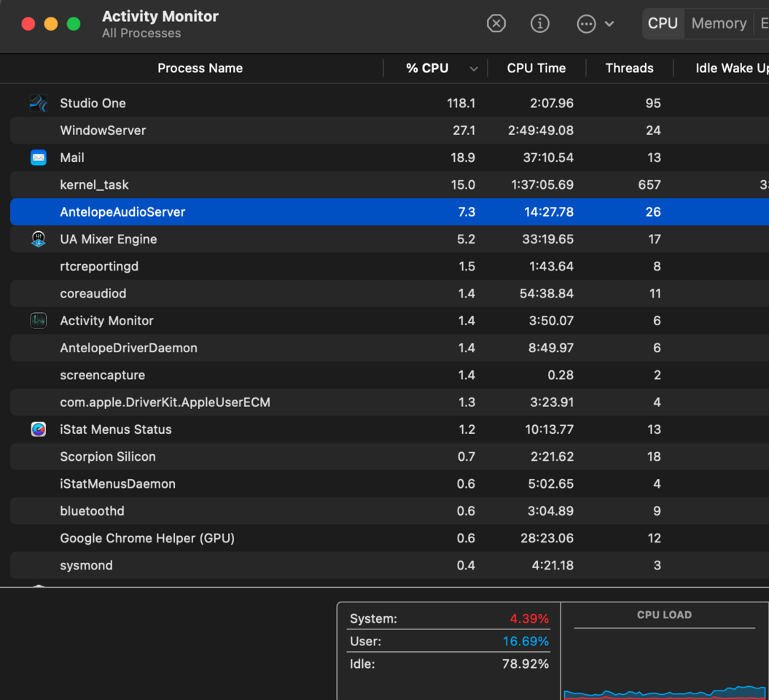The height and width of the screenshot is (700, 769).
Task: Click the UA Mixer Engine icon
Action: tap(38, 239)
